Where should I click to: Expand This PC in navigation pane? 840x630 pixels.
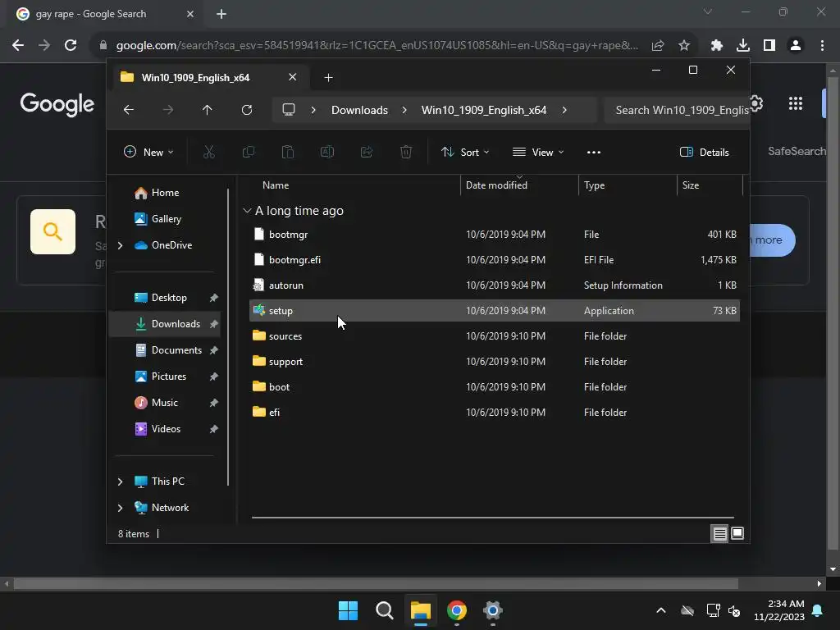[x=120, y=482]
